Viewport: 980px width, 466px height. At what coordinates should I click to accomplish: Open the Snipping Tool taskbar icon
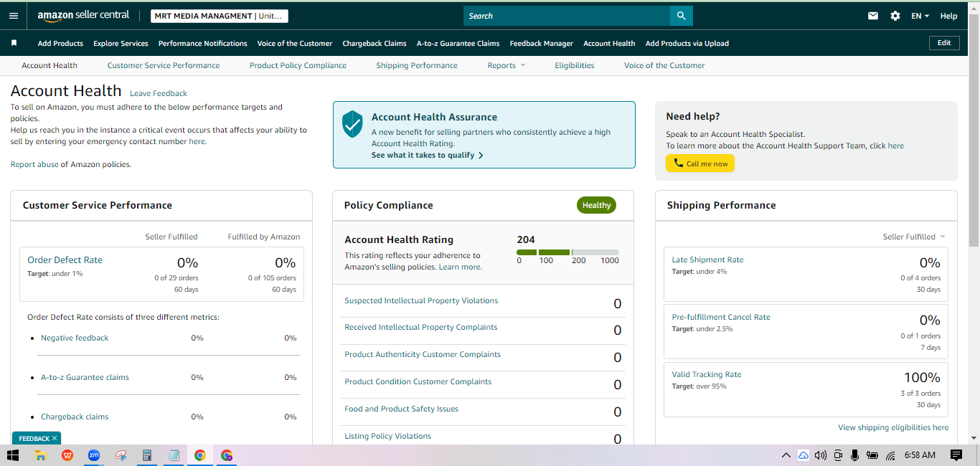tap(121, 455)
